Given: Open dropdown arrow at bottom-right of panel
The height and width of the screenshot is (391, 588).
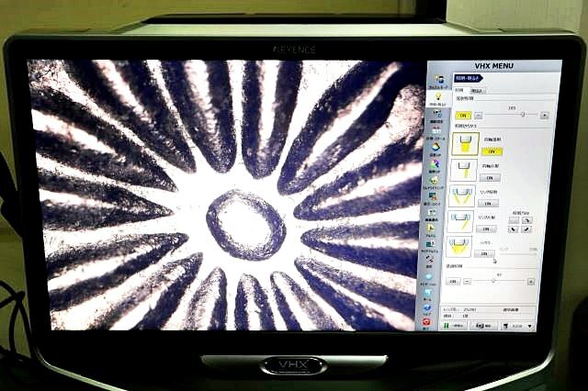Looking at the screenshot, I should coord(531,327).
